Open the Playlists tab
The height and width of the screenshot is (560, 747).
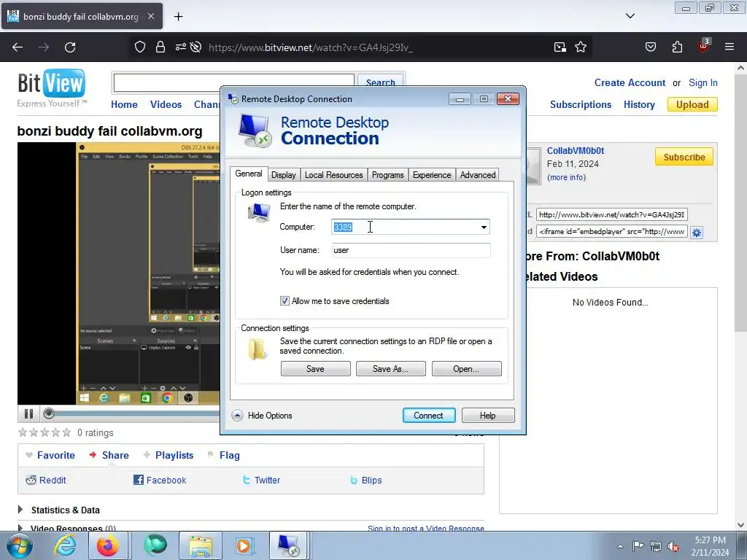point(169,455)
